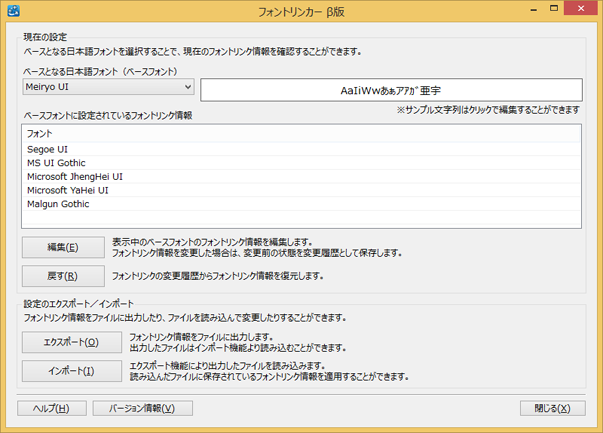
Task: Open help with ヘルプ(H) button
Action: 51,408
